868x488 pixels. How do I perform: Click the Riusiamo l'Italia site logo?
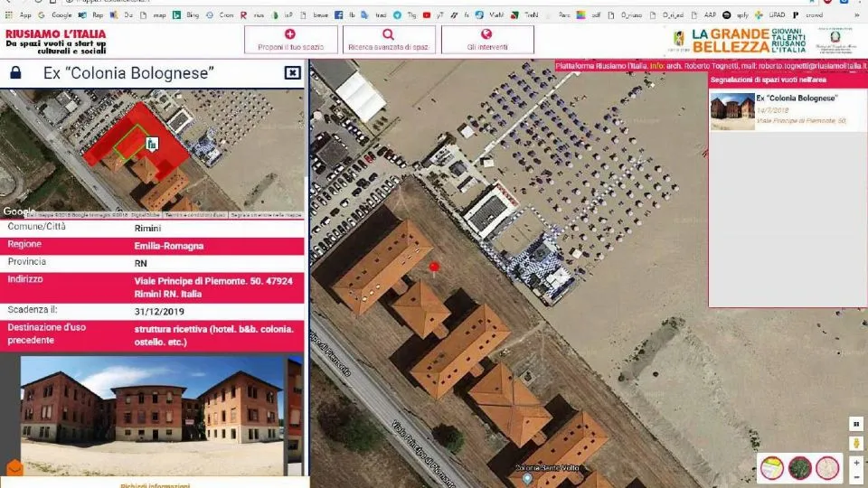[x=55, y=42]
